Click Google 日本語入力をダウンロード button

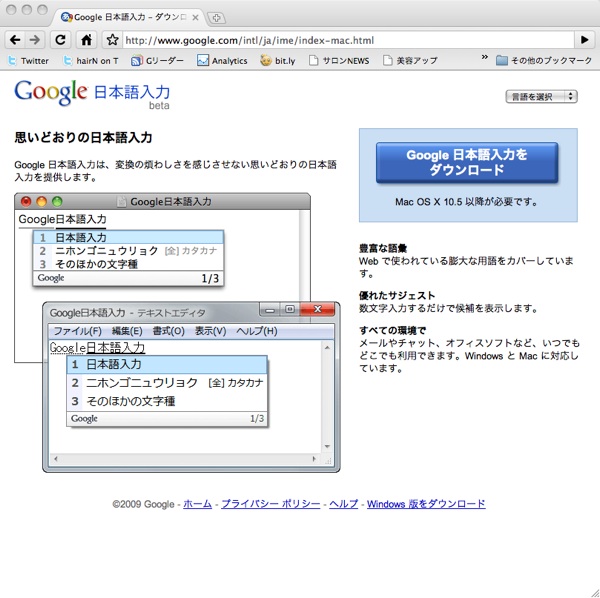click(467, 163)
